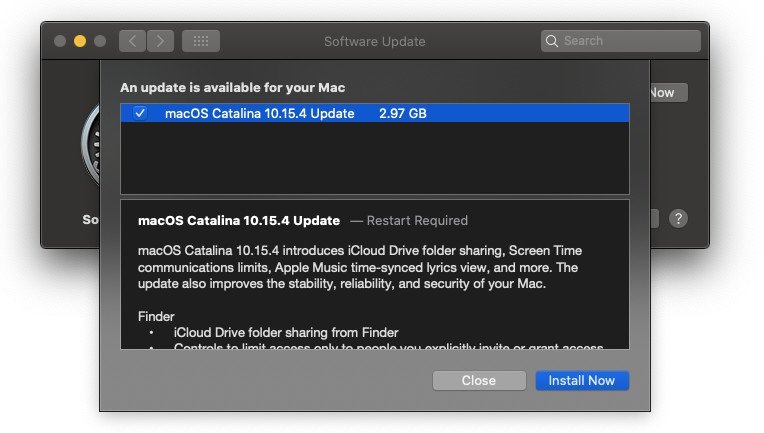The width and height of the screenshot is (764, 433).
Task: Click the 2.97 GB size label
Action: click(402, 113)
